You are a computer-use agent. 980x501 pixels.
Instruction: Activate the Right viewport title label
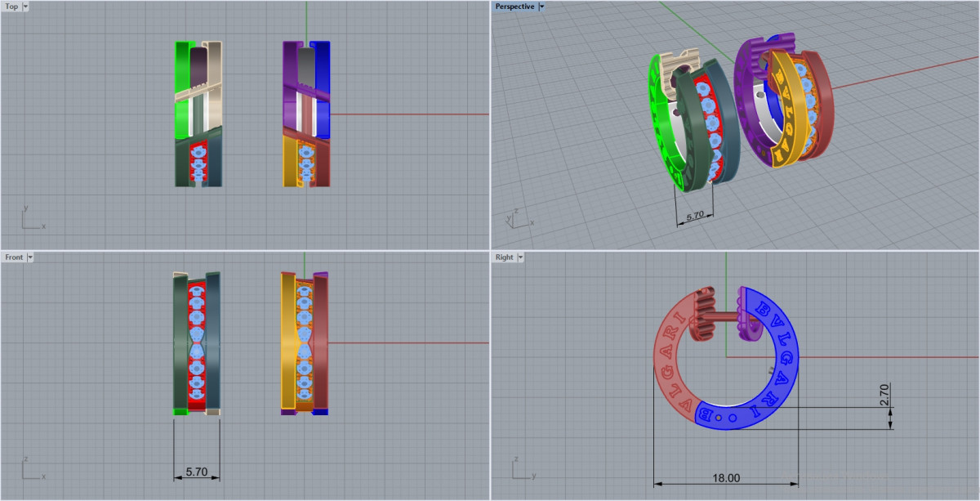point(505,257)
